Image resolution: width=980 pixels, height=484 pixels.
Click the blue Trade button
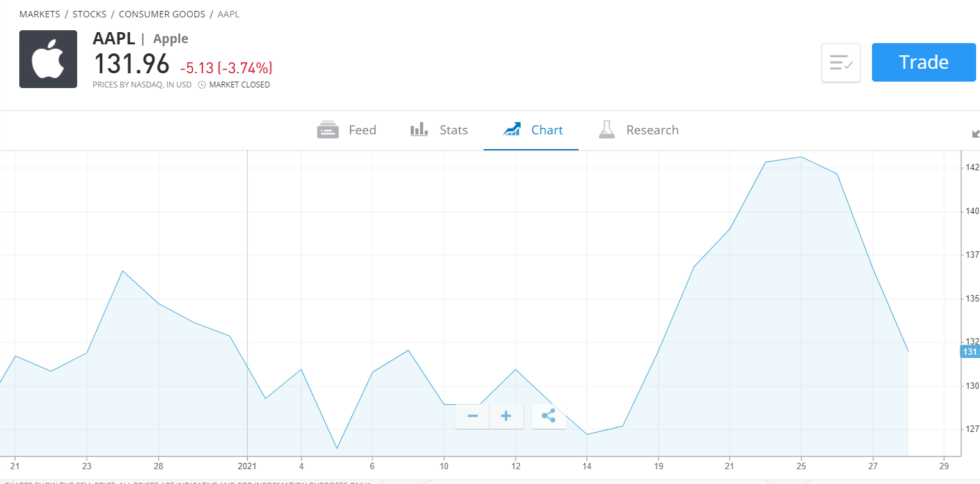click(x=923, y=62)
